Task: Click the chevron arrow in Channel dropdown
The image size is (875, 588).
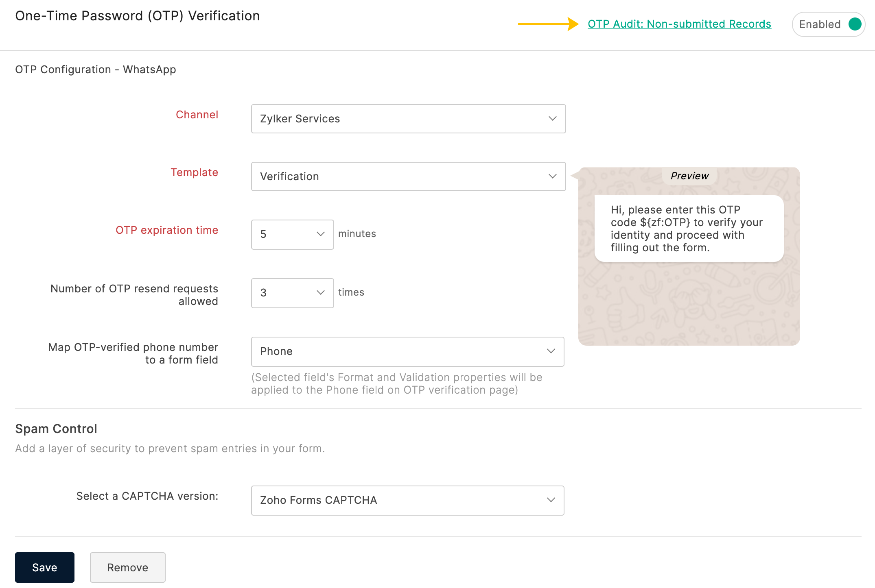Action: (552, 119)
